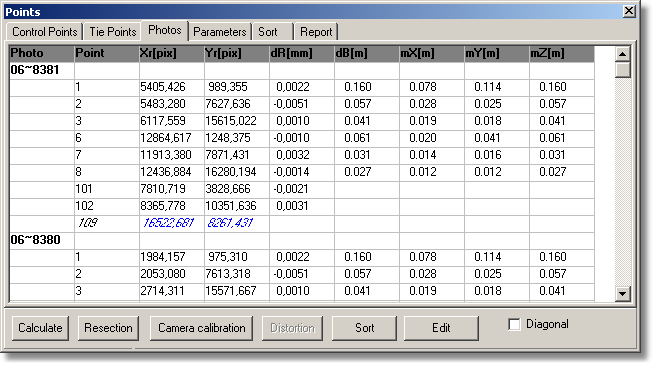The height and width of the screenshot is (365, 653).
Task: Select Yr value 975,310
Action: tap(228, 257)
